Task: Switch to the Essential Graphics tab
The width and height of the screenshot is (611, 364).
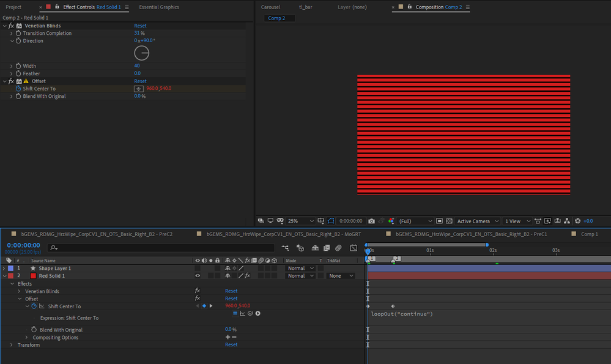Action: [159, 7]
